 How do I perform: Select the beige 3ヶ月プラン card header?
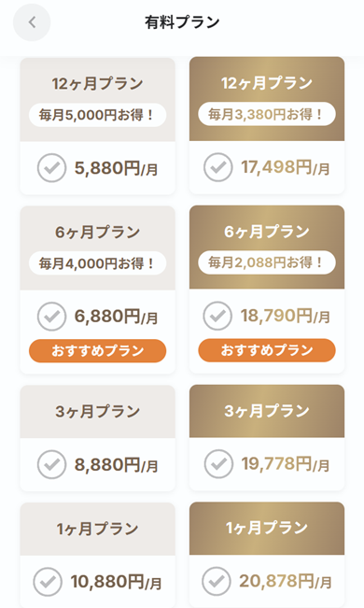point(98,412)
